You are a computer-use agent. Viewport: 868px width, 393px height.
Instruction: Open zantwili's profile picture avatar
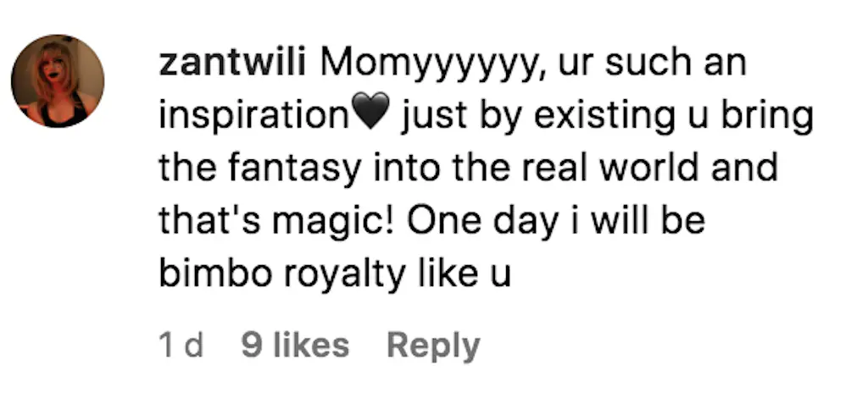coord(58,80)
